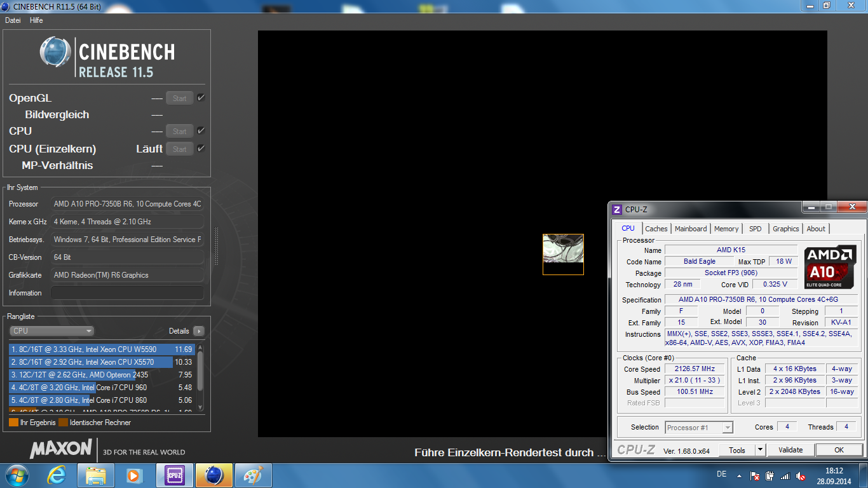Click the orange Ihr Ergebnis swatch
Viewport: 868px width, 488px height.
[x=13, y=423]
